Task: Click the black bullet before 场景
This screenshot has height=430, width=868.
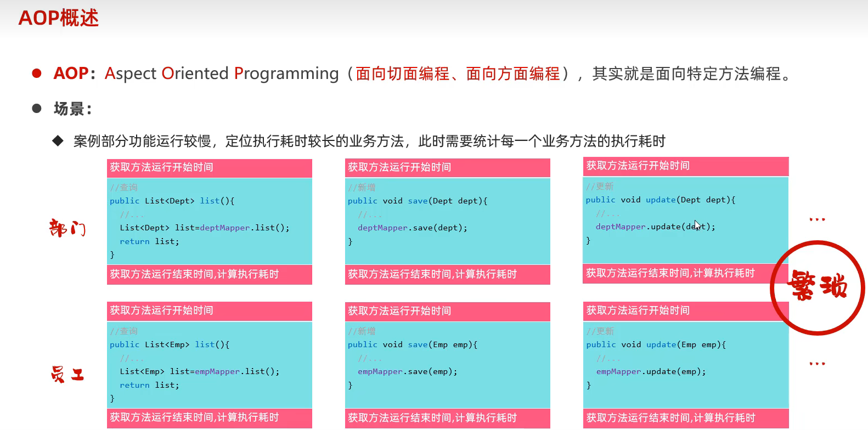Action: 37,109
